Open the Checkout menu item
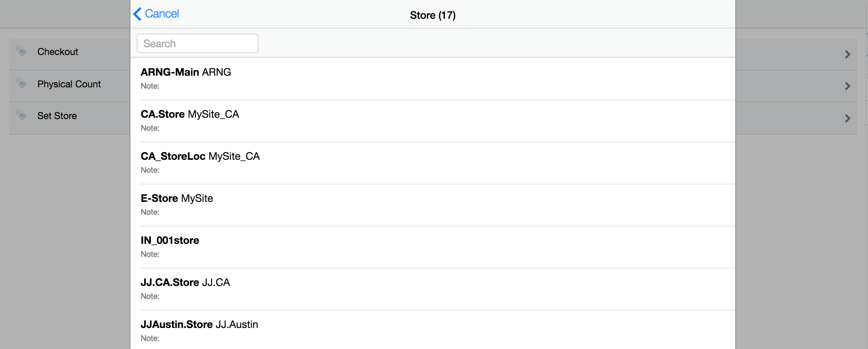Screen dimensions: 868x349 tap(58, 52)
